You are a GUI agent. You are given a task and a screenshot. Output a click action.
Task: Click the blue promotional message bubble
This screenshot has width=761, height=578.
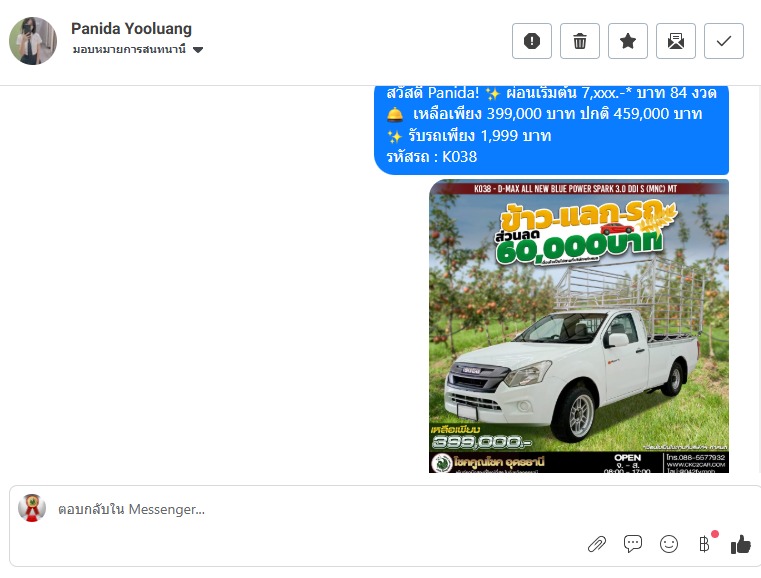[551, 130]
